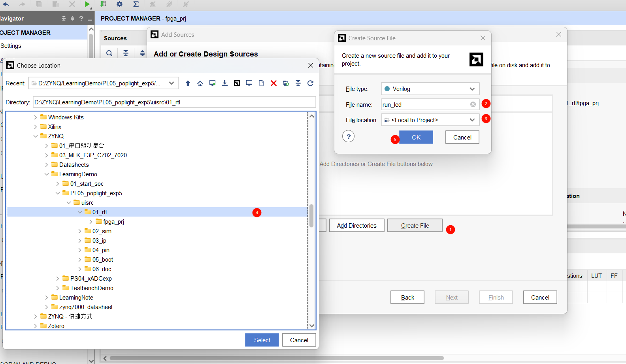Confirm Create Source File with OK

point(416,138)
